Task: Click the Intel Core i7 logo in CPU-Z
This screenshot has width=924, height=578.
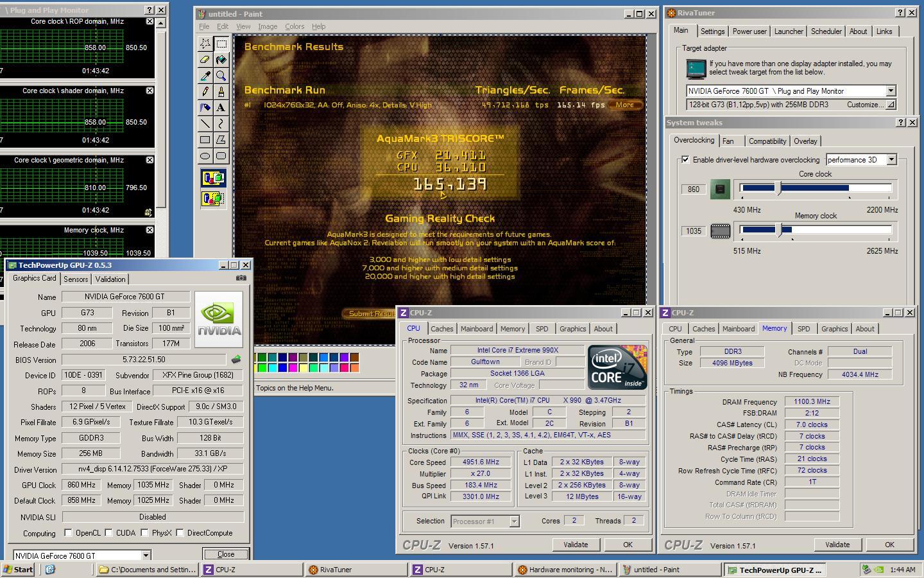Action: [617, 367]
